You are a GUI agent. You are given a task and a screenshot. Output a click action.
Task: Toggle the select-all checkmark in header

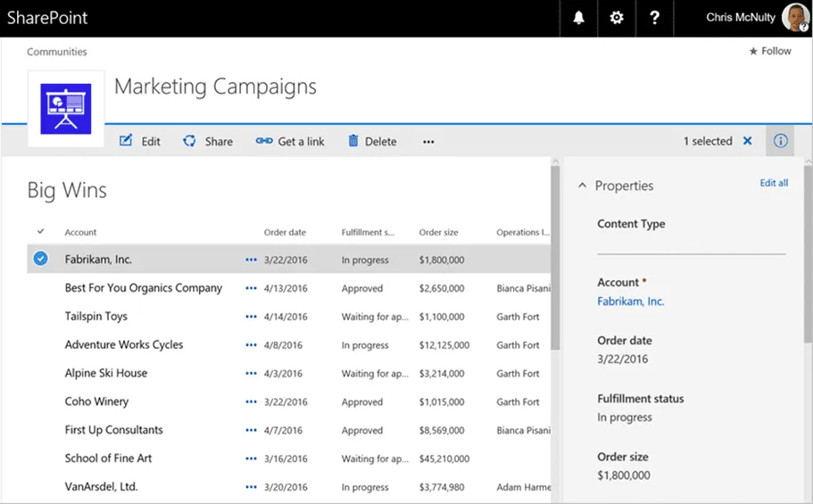[40, 232]
